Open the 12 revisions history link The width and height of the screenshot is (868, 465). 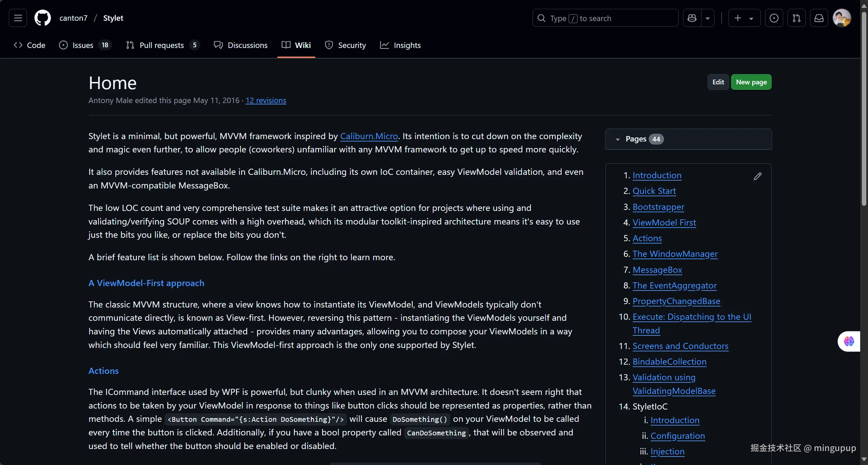click(x=266, y=100)
